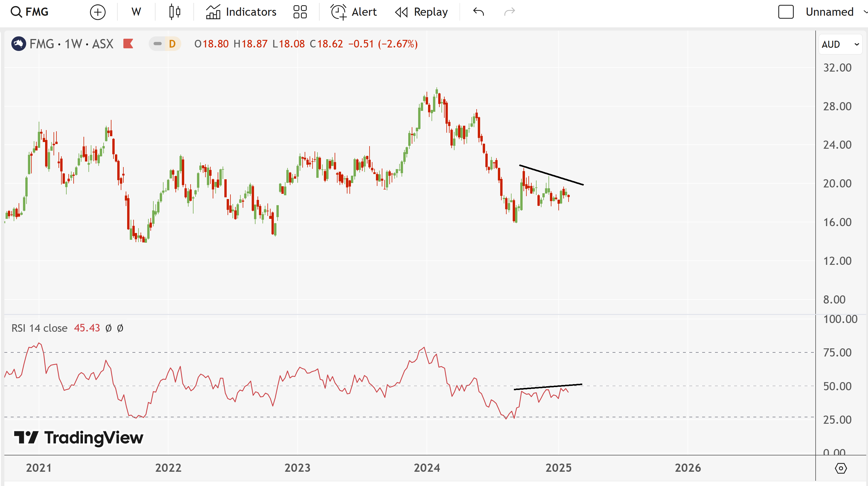Image resolution: width=868 pixels, height=486 pixels.
Task: Click the 12.00 price scale label
Action: (x=837, y=261)
